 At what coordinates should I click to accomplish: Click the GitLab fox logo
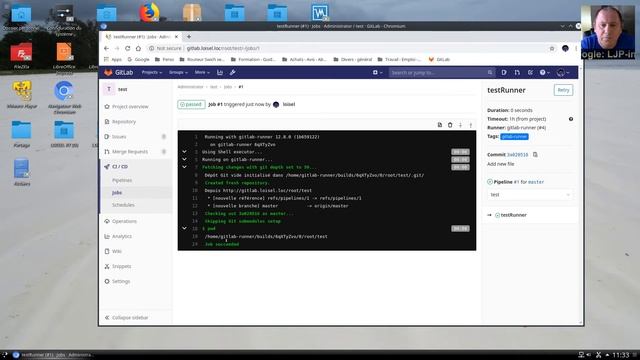(108, 72)
